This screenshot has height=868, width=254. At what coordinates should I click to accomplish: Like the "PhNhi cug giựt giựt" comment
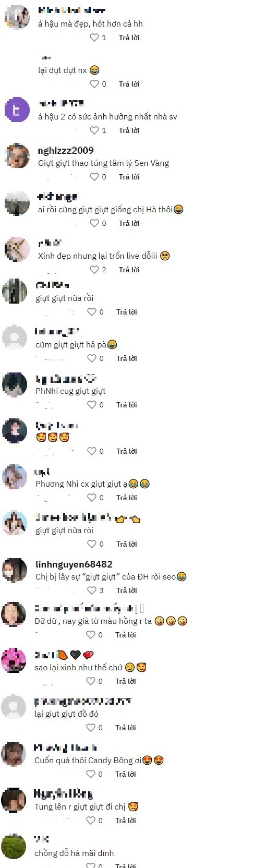click(92, 405)
